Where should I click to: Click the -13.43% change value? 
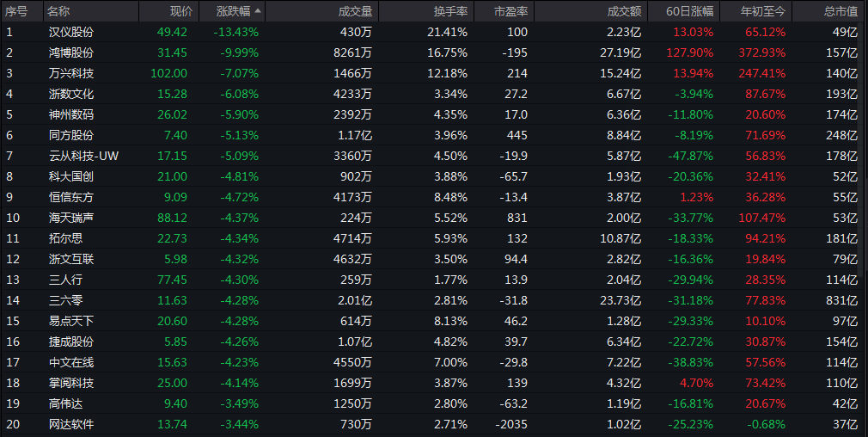coord(236,32)
